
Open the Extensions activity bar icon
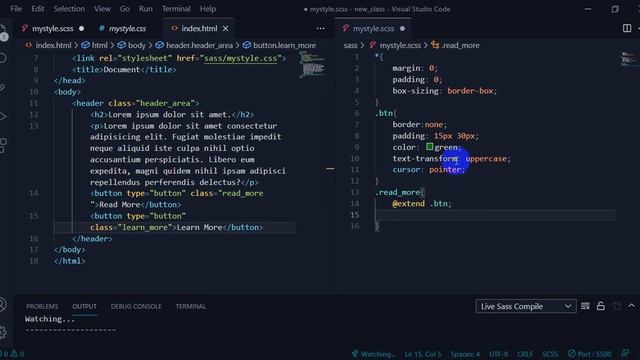[x=3, y=145]
